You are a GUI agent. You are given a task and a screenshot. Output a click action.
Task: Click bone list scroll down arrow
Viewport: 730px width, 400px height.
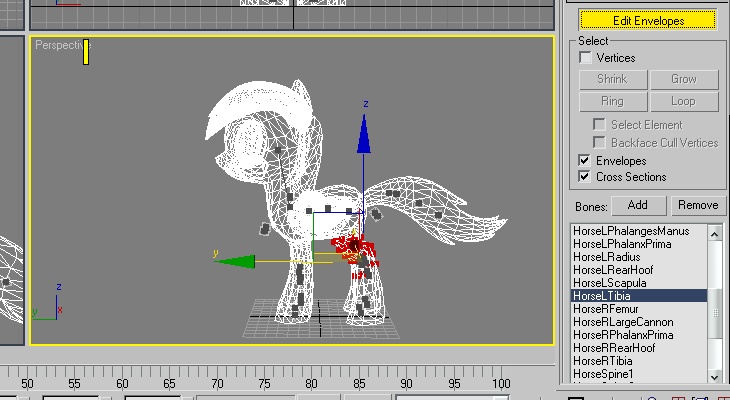click(715, 376)
